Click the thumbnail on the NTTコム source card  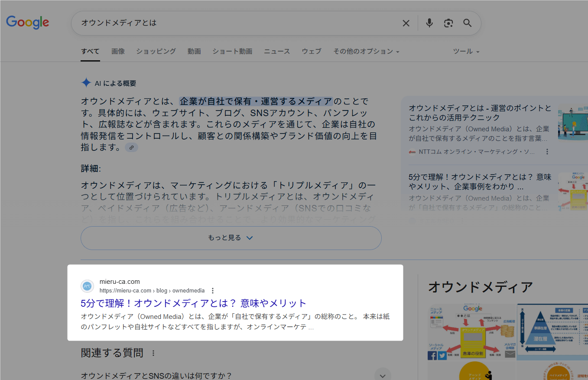(x=573, y=123)
